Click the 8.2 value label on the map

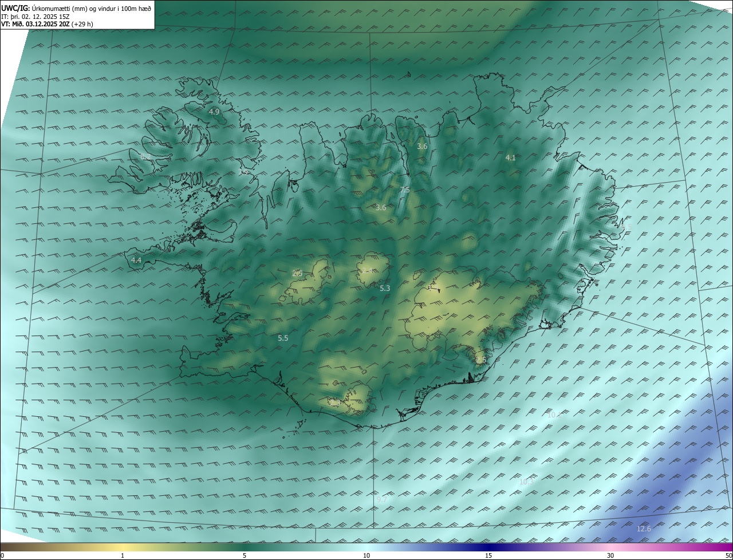click(145, 156)
